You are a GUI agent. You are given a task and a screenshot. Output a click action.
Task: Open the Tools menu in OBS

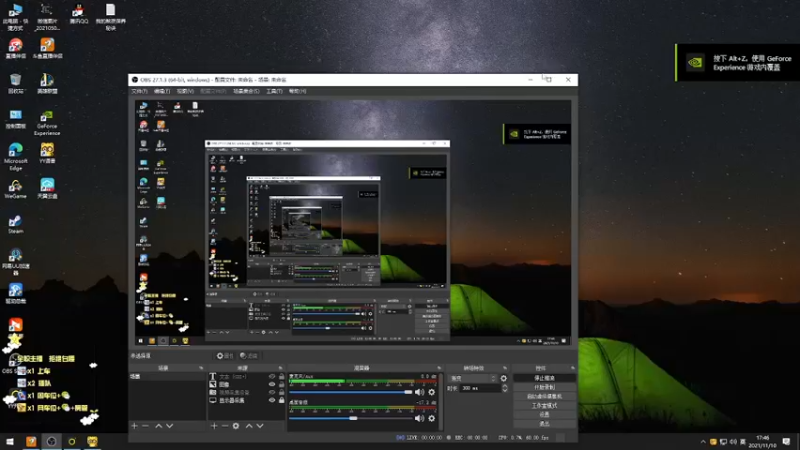274,91
